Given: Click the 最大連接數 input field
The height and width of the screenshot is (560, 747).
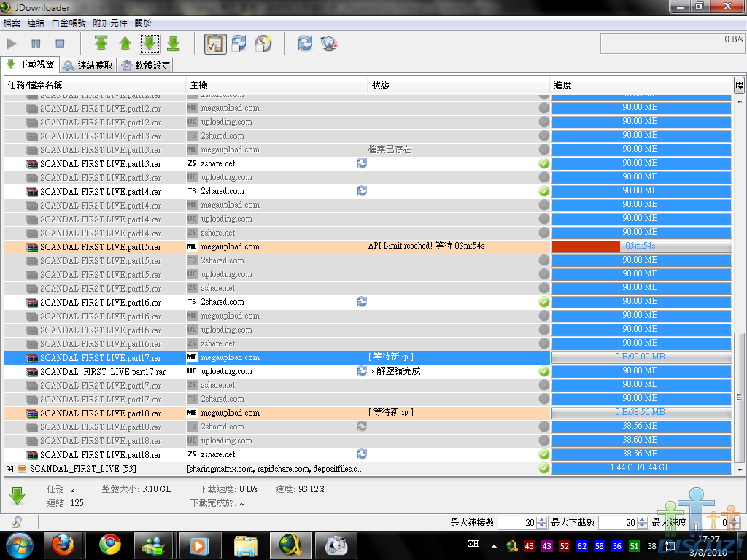Looking at the screenshot, I should (516, 522).
